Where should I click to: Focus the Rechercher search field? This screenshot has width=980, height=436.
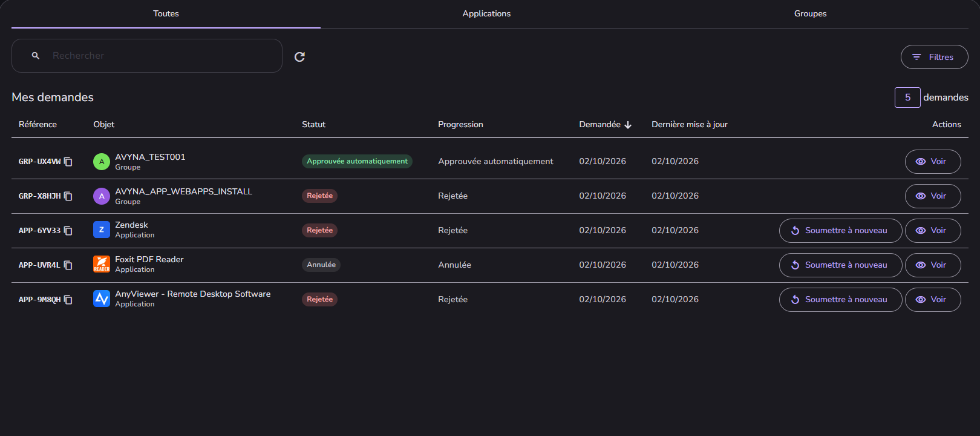coord(147,56)
